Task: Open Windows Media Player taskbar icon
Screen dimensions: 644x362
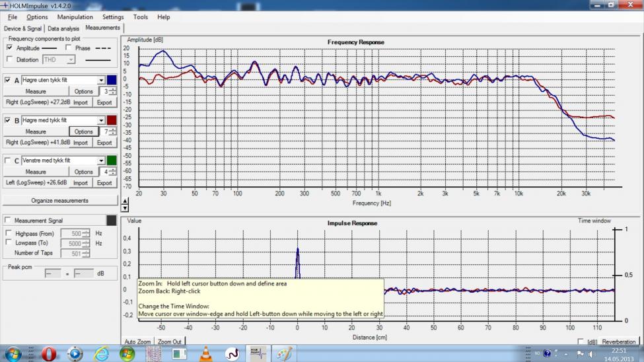Action: click(x=75, y=353)
